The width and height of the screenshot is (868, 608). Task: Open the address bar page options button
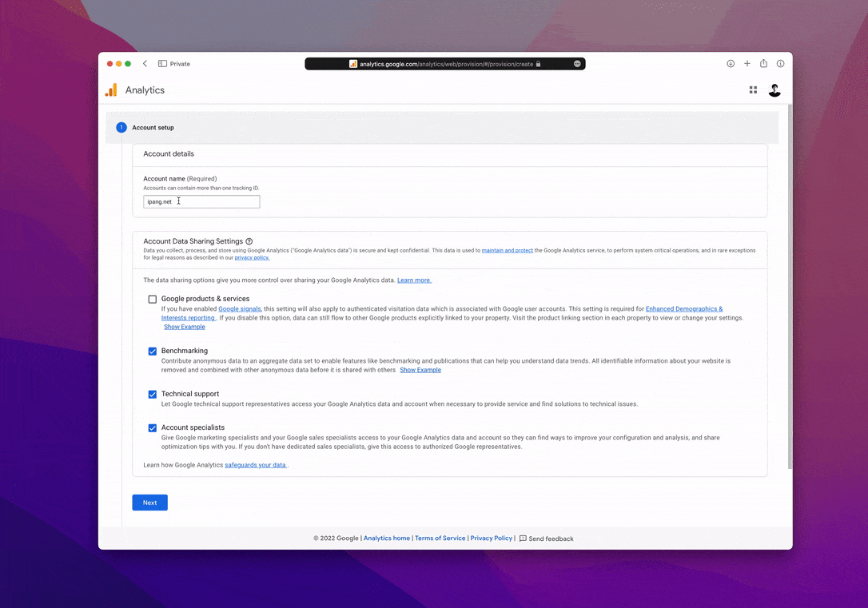[577, 64]
